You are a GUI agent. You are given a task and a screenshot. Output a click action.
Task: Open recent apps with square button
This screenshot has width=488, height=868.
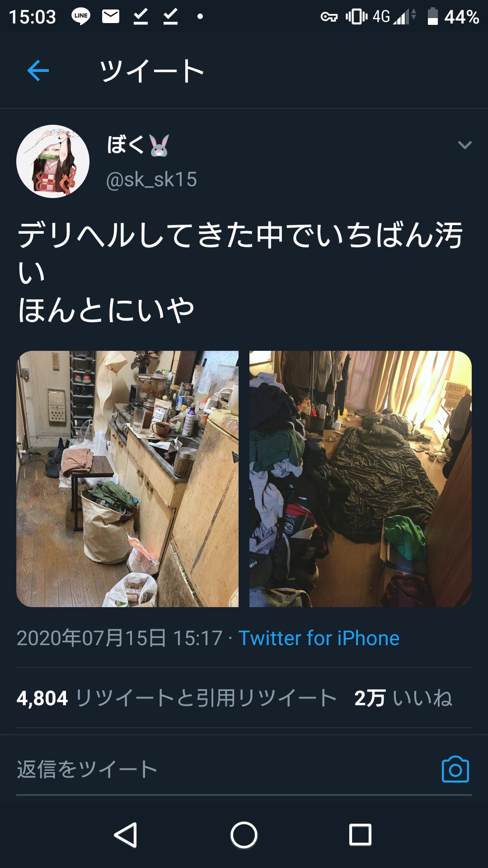[x=361, y=835]
